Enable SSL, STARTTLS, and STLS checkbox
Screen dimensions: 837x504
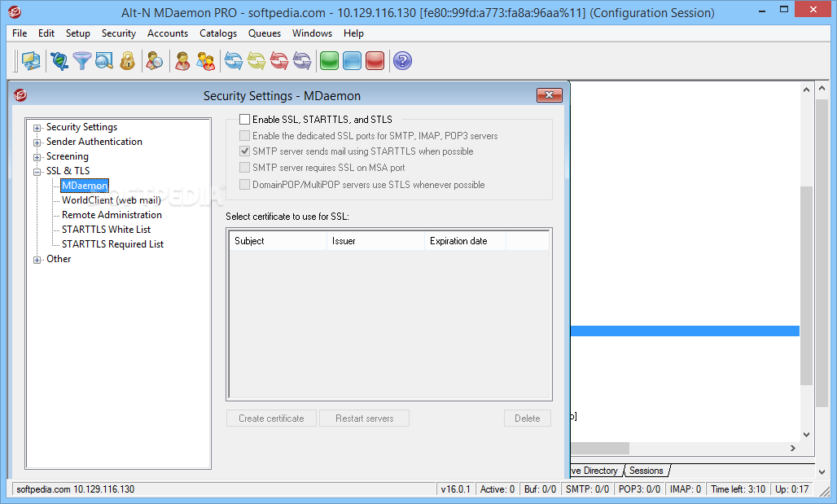point(244,119)
